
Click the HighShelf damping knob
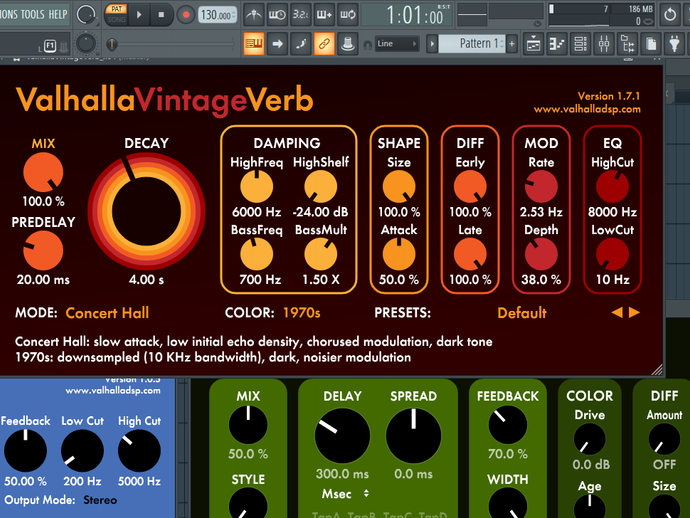tap(321, 187)
